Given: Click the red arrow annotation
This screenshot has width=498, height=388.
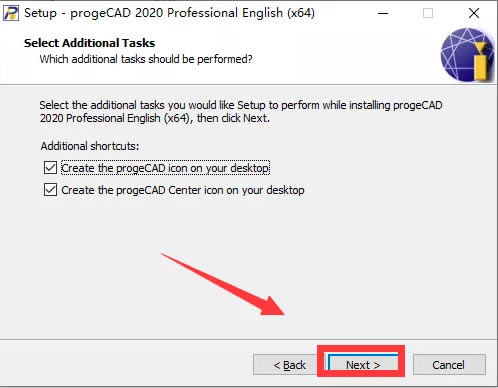Looking at the screenshot, I should (223, 284).
